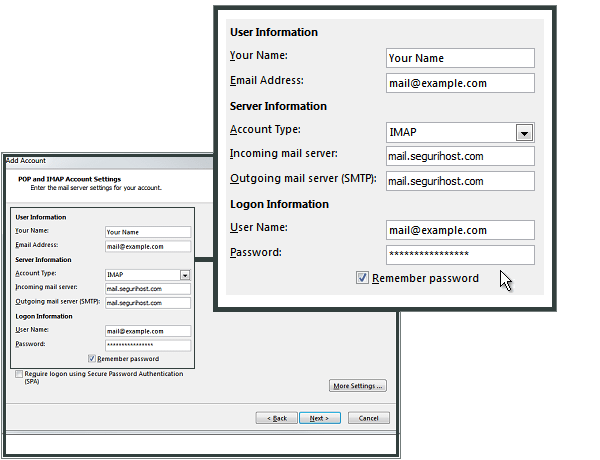Select Email Address field in enlarged view
The width and height of the screenshot is (600, 460).
pyautogui.click(x=460, y=83)
